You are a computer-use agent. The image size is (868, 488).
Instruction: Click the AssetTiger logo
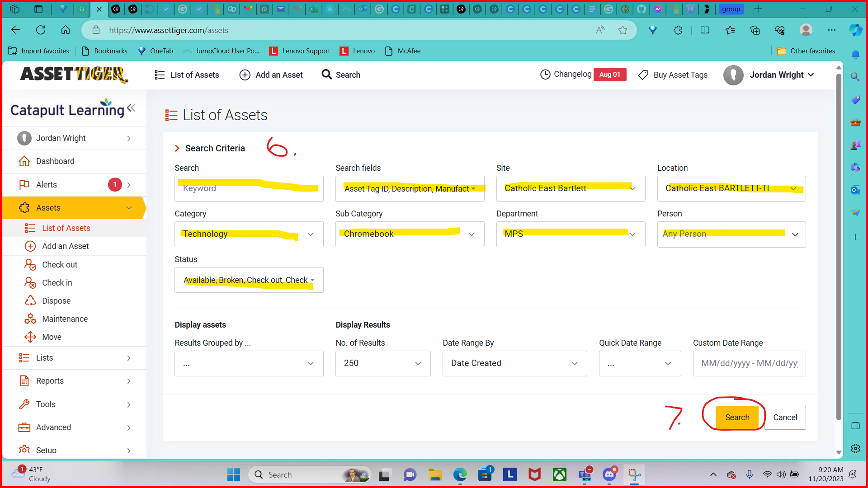tap(74, 75)
